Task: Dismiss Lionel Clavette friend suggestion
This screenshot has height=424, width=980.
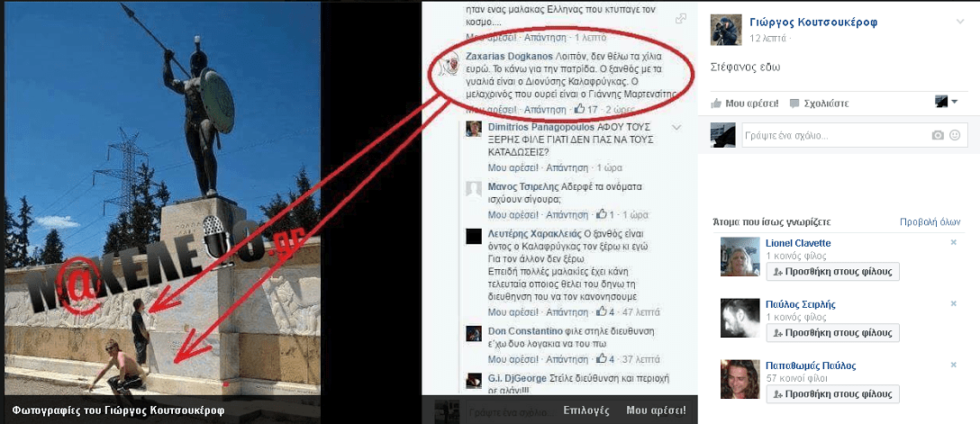Action: coord(953,241)
